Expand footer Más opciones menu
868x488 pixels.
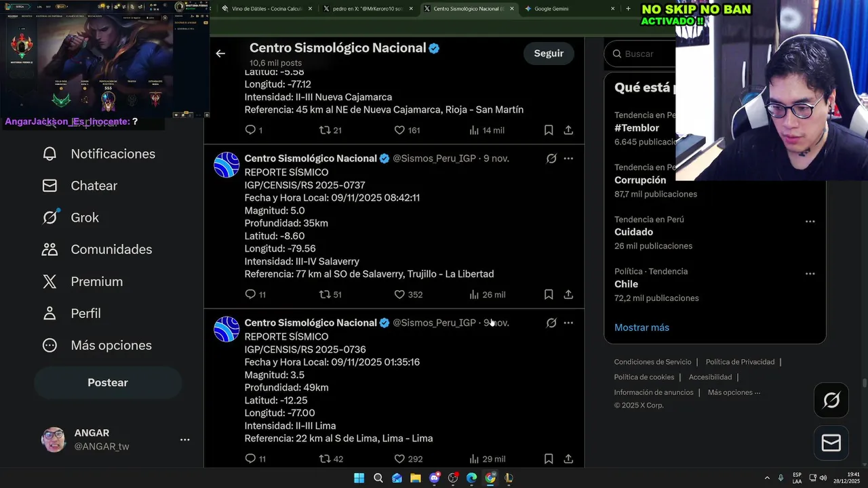(734, 392)
